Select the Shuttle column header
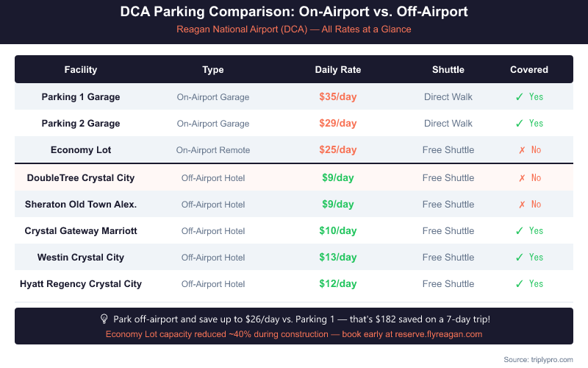588x368 pixels. 448,70
